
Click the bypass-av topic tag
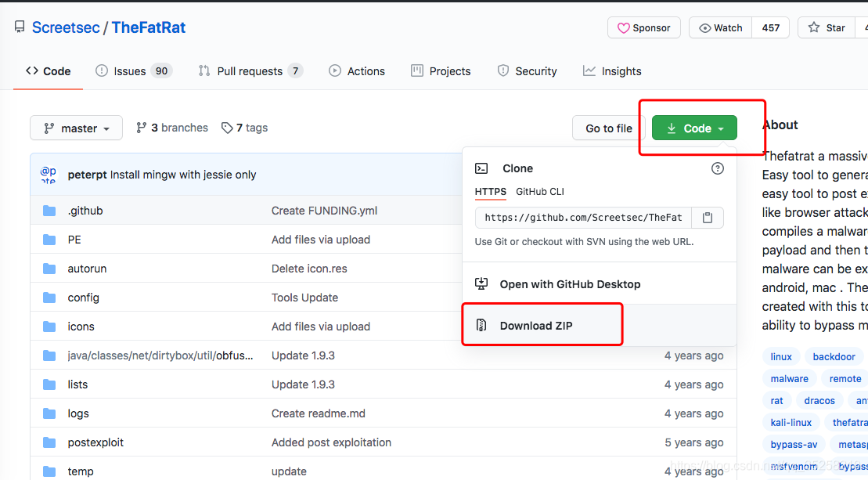pyautogui.click(x=794, y=445)
